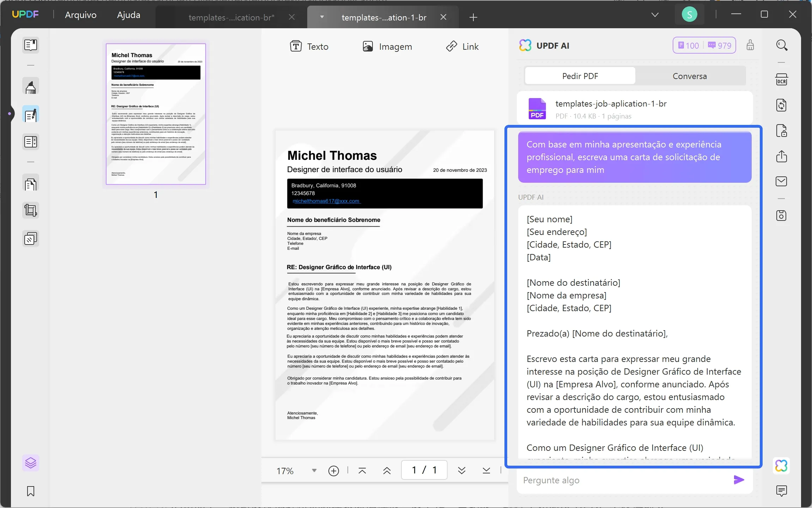Click the Pergunte algo input field

pyautogui.click(x=624, y=480)
